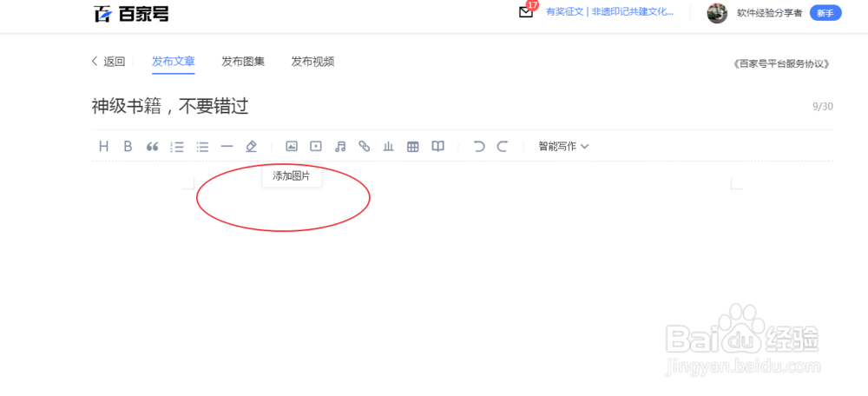Go back using the 返回 link

click(x=108, y=62)
